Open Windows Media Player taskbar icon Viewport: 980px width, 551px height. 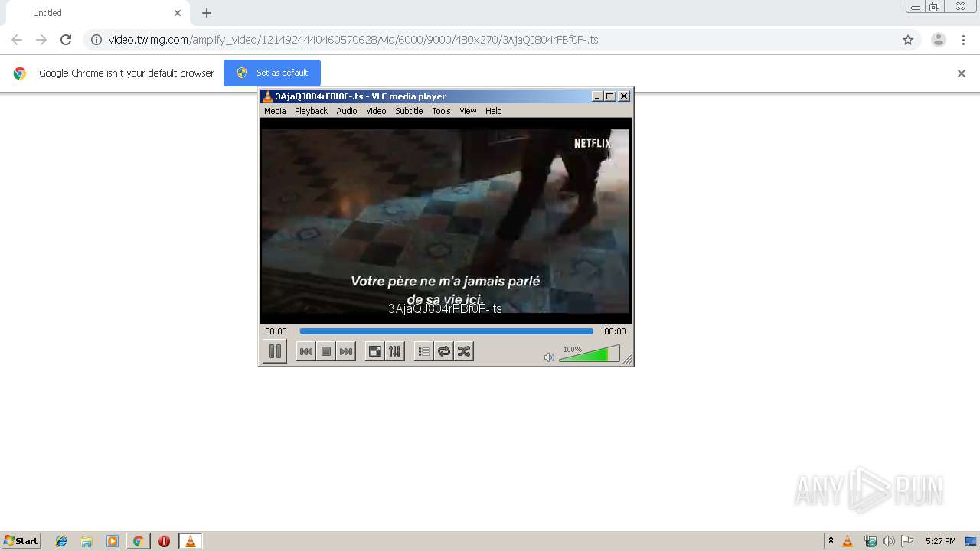(x=113, y=541)
